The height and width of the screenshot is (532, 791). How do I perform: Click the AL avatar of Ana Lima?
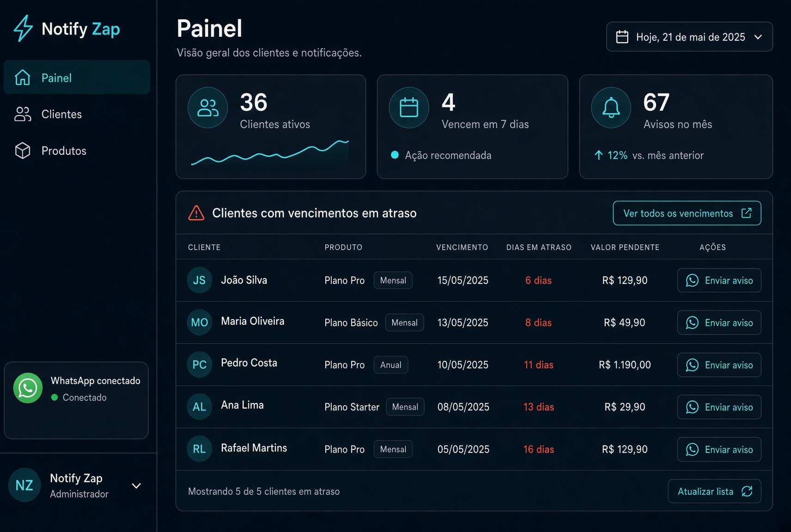tap(200, 407)
